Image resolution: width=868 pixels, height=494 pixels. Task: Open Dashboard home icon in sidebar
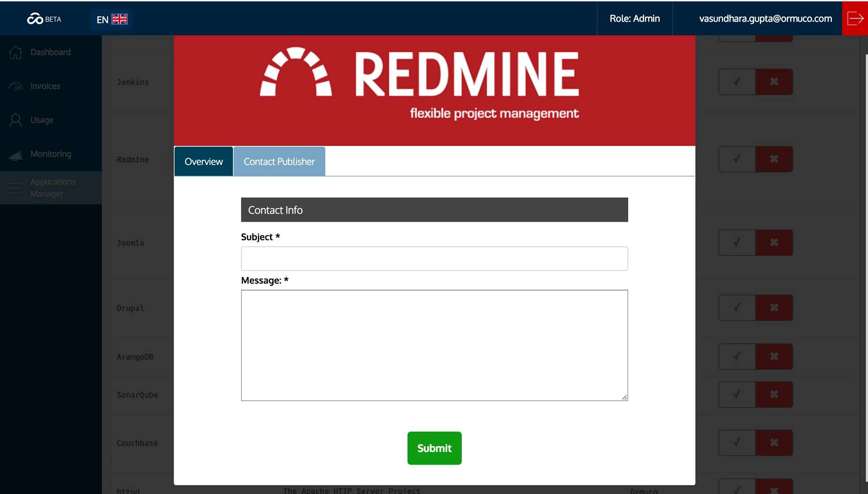16,52
